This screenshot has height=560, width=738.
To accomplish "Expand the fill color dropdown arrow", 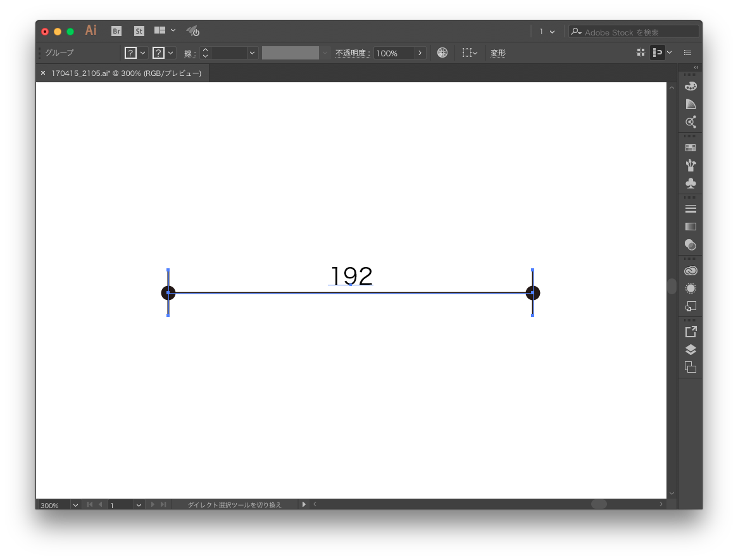I will pyautogui.click(x=142, y=53).
